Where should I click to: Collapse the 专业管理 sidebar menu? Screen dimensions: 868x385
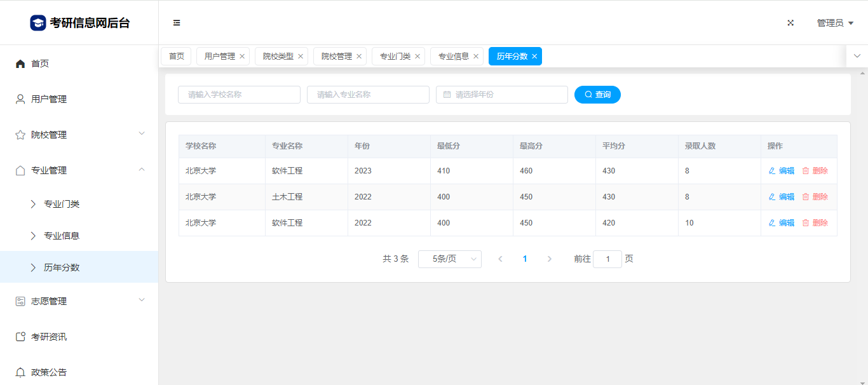point(79,170)
